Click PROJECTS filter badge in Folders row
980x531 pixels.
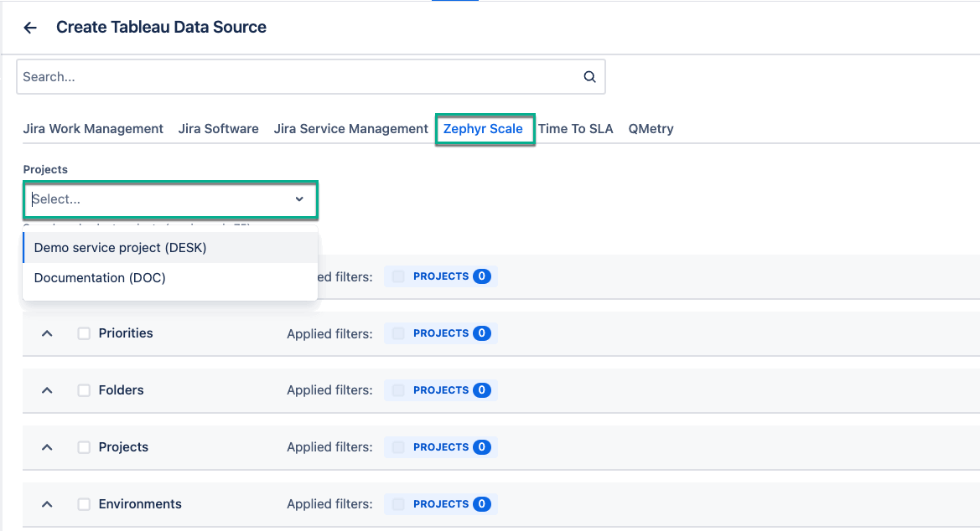(440, 390)
